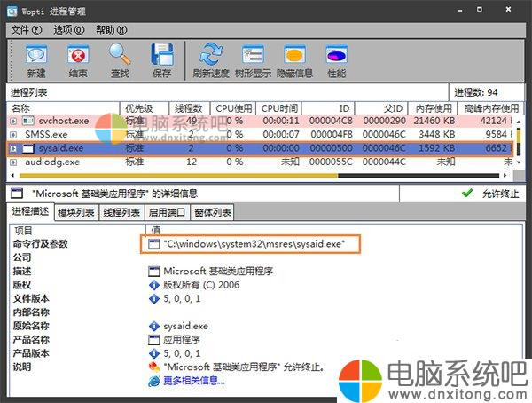Click the sysaid.exe row window icon
Screen dimensions: 532x403
28,148
